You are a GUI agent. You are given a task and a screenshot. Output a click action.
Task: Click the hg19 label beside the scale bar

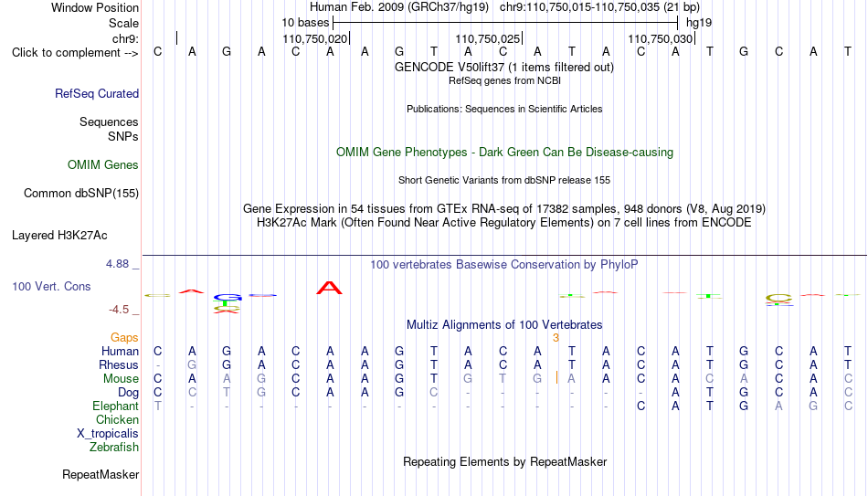coord(699,23)
